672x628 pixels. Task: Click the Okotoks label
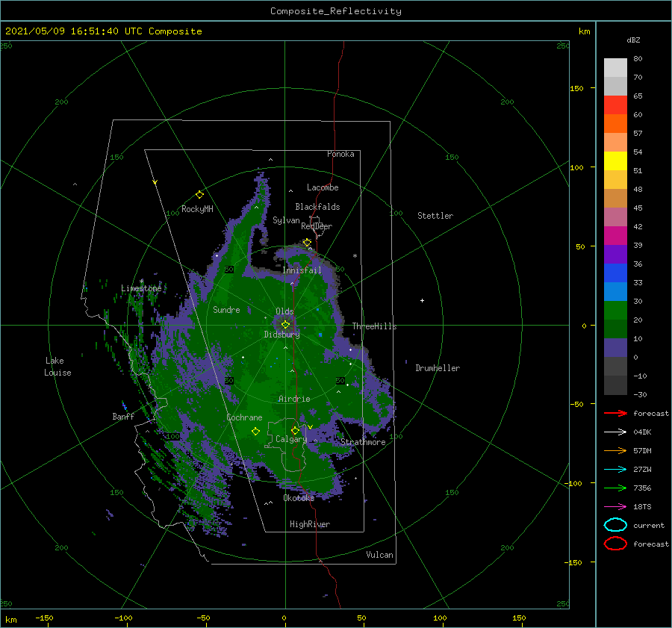click(x=299, y=497)
